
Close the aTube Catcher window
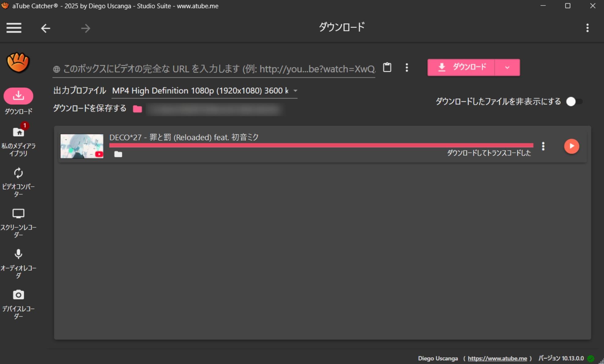click(x=593, y=6)
